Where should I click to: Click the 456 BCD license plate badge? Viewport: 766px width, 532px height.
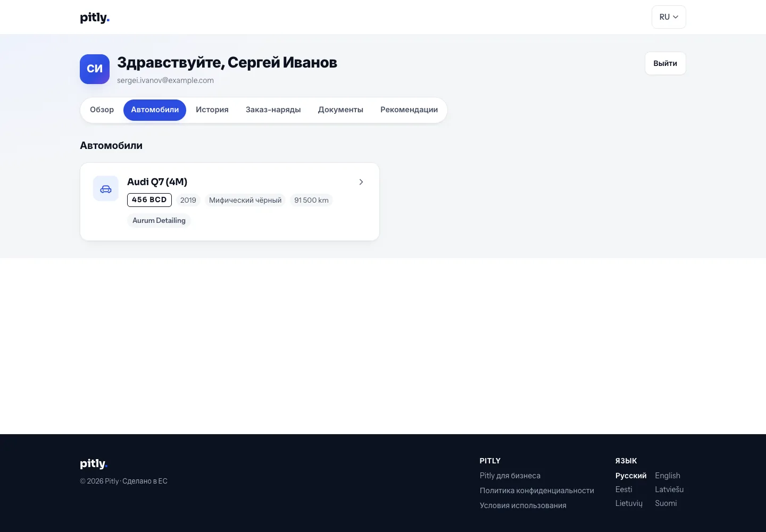(149, 200)
